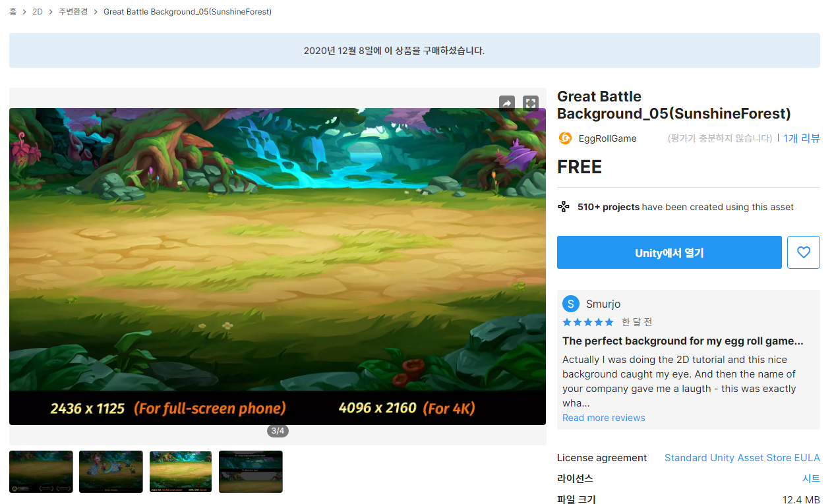Add asset to wishlist with heart button

pos(803,252)
